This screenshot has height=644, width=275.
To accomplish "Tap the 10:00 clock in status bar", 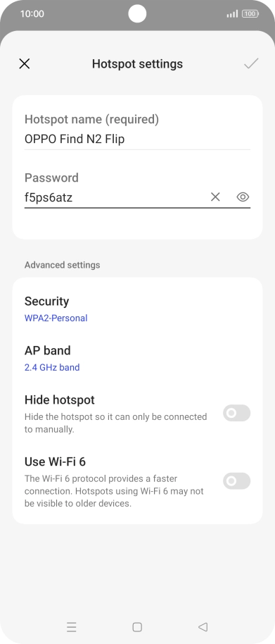I will pyautogui.click(x=32, y=14).
